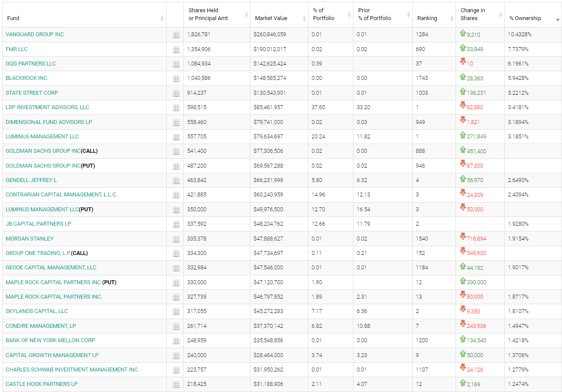Open the grid icon in the STATE STREET CORP row
The image size is (562, 392).
176,93
